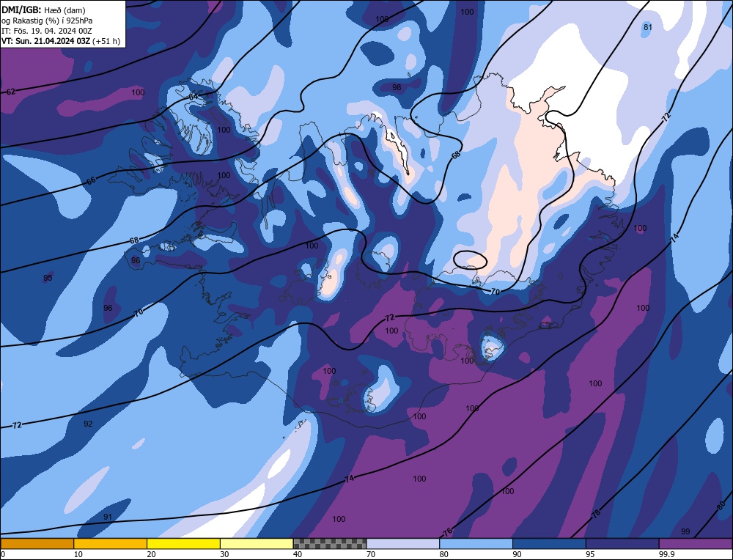This screenshot has height=560, width=733.
Task: Click the forecast offset "(+51 h)"
Action: click(106, 41)
